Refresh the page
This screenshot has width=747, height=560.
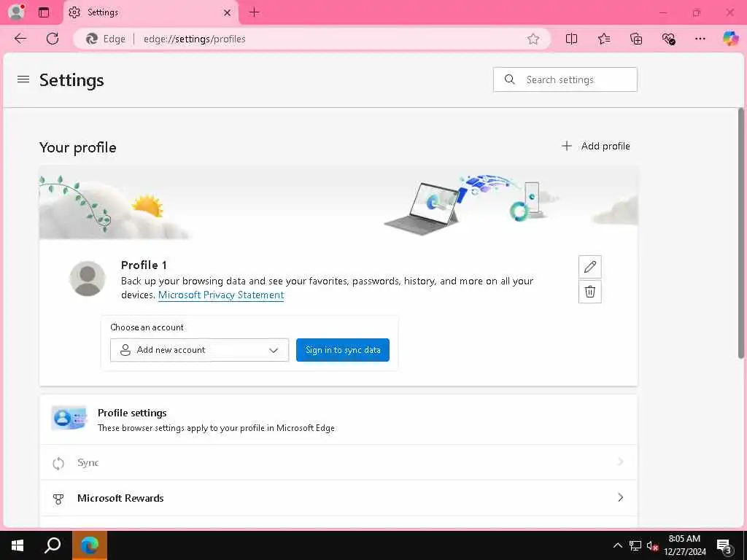pos(53,39)
